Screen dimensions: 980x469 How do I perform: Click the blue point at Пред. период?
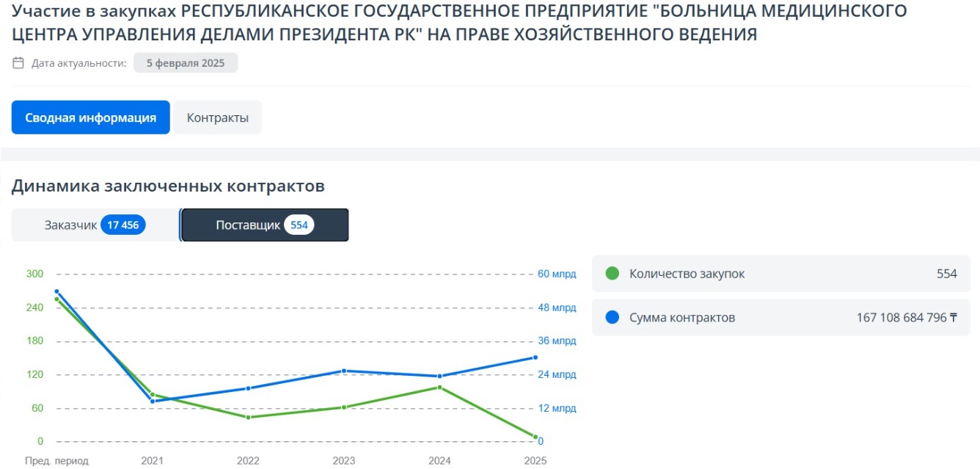56,291
